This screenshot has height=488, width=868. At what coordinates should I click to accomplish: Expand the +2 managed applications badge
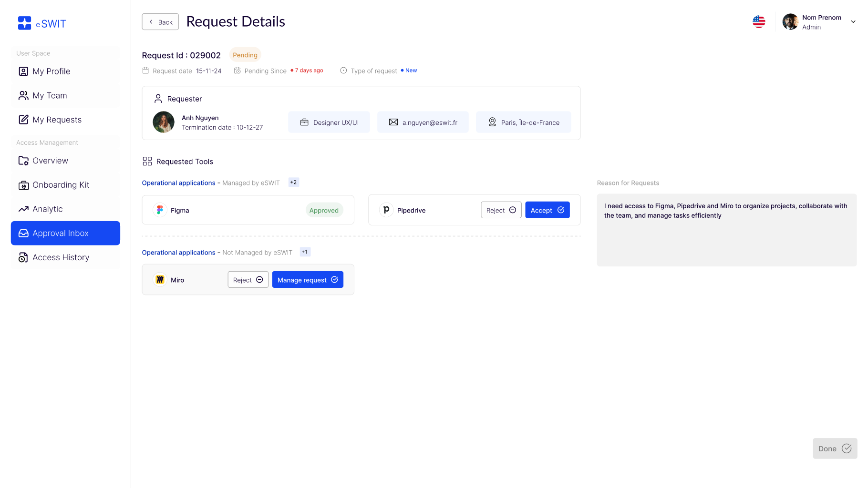pyautogui.click(x=293, y=183)
